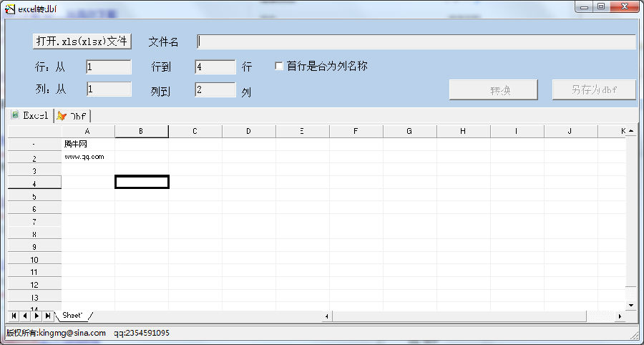644x345 pixels.
Task: Click vertical scrollbar down arrow
Action: [x=631, y=305]
